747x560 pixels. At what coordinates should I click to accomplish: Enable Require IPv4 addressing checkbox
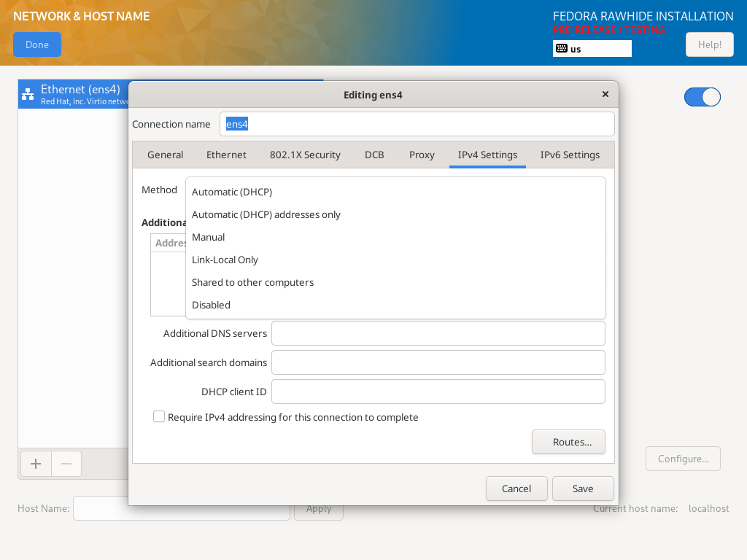pos(159,417)
